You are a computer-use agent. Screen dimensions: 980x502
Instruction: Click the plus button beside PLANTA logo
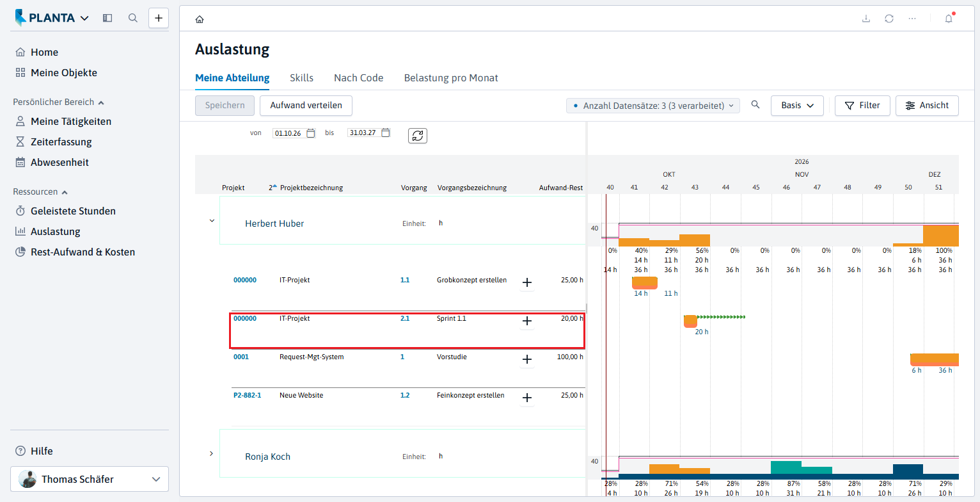pyautogui.click(x=159, y=18)
